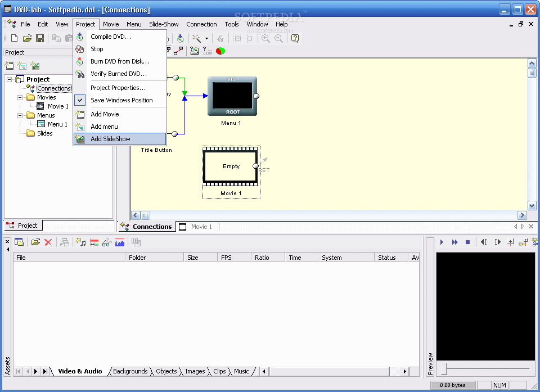This screenshot has height=392, width=540.
Task: Step preview forward one frame
Action: coord(497,242)
